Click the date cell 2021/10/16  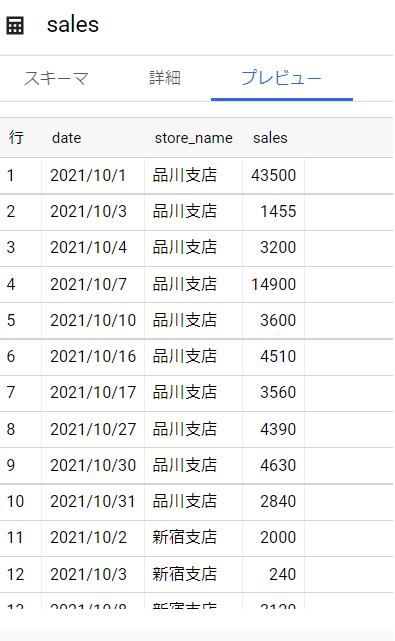[x=93, y=356]
